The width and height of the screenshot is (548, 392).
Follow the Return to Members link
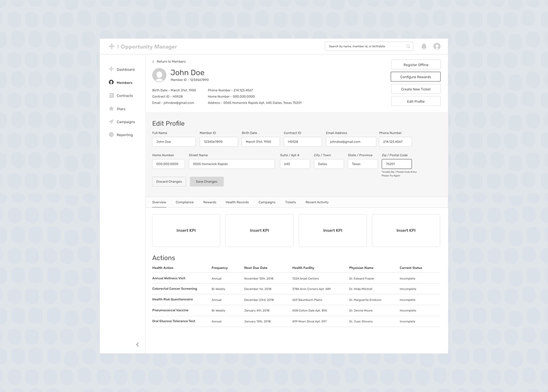(x=171, y=62)
